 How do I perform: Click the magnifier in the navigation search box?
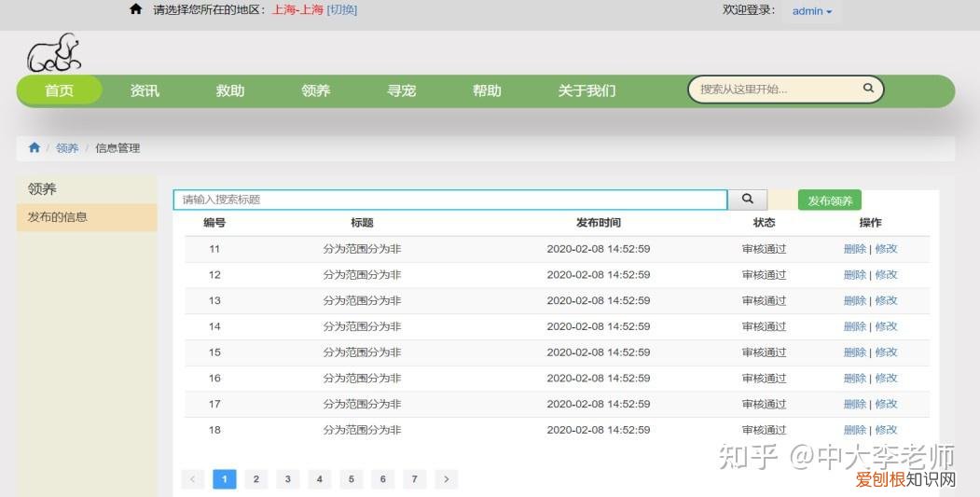[x=868, y=89]
